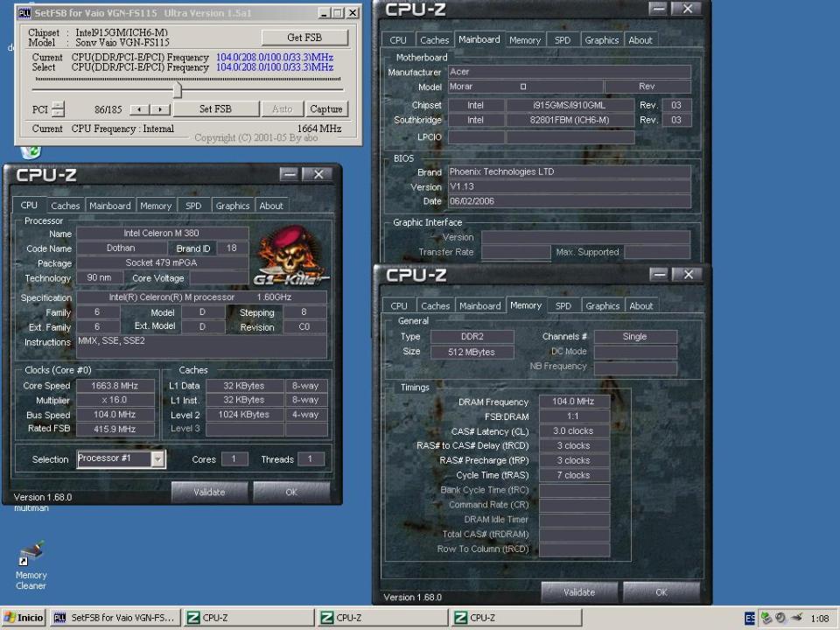Select SetFSB taskbar button
The height and width of the screenshot is (630, 840).
click(x=115, y=618)
